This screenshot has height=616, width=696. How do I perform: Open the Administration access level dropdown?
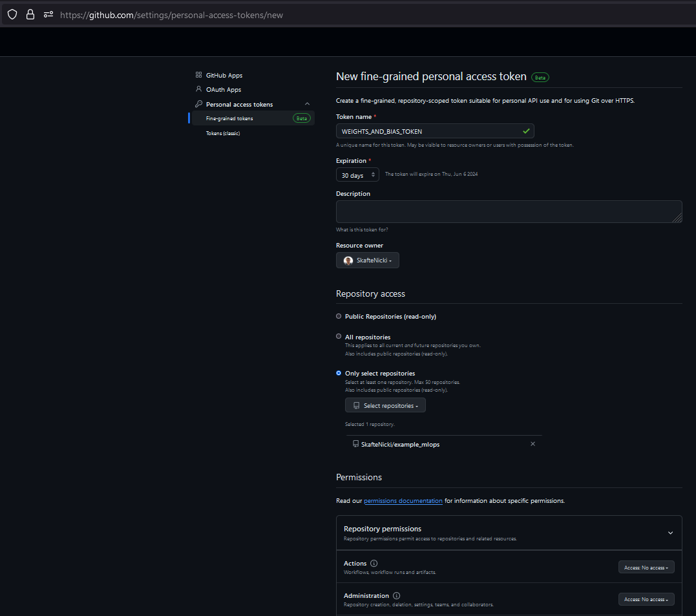[646, 599]
